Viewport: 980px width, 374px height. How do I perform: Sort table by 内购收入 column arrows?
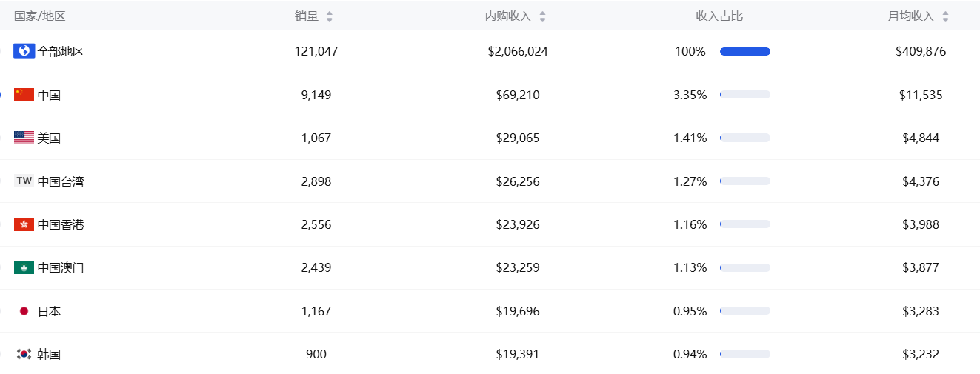542,16
